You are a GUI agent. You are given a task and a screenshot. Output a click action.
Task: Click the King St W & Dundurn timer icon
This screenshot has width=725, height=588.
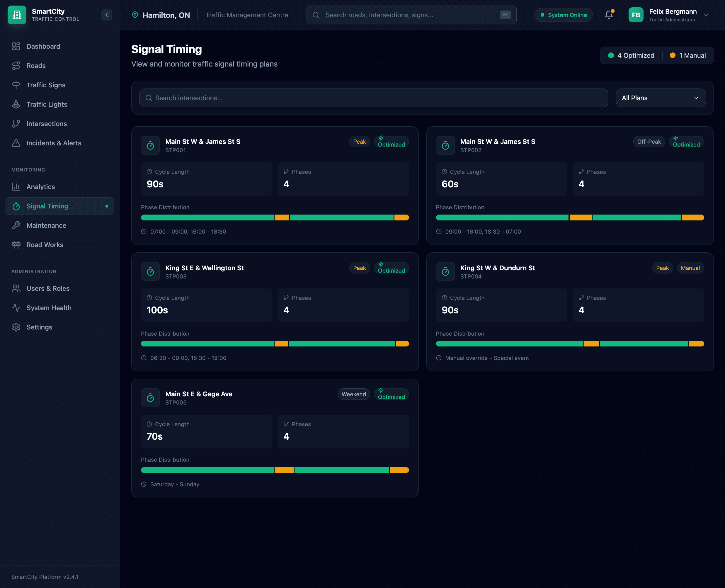point(445,272)
